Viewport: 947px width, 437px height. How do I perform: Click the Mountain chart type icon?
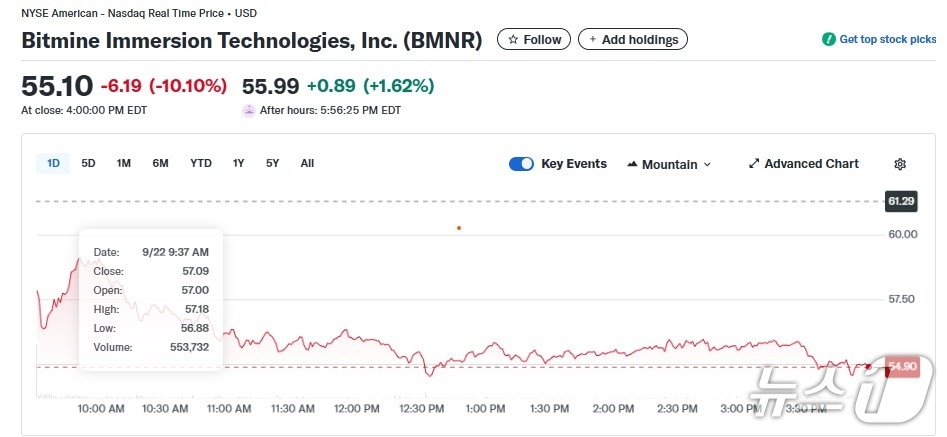pyautogui.click(x=633, y=164)
